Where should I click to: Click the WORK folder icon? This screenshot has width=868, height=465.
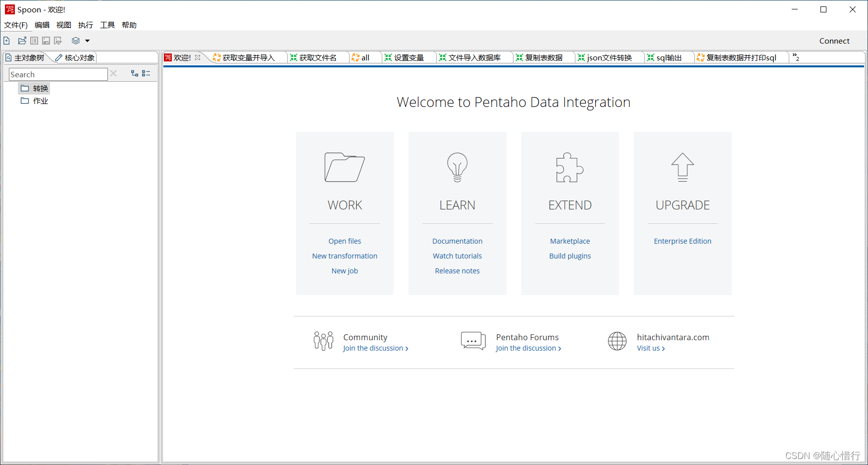click(x=345, y=167)
